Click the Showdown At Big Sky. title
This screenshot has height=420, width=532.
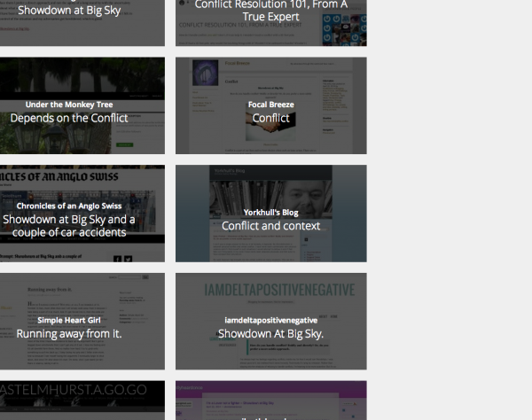[x=271, y=334]
